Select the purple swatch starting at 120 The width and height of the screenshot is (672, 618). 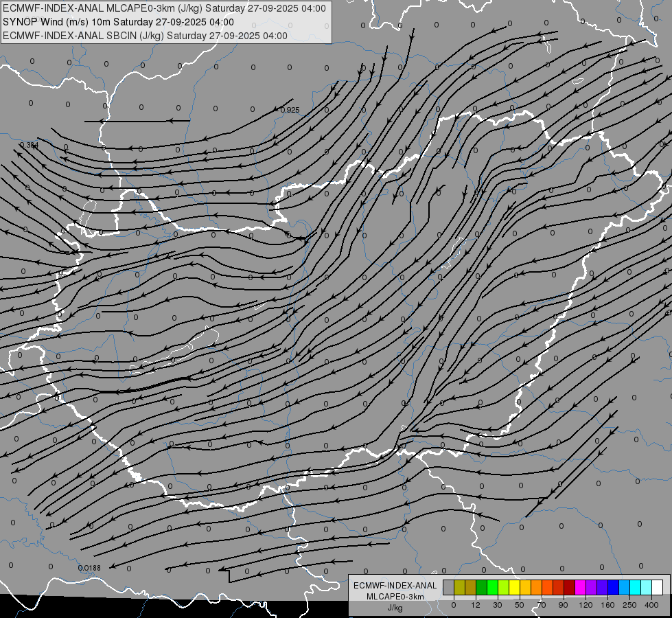click(x=592, y=587)
